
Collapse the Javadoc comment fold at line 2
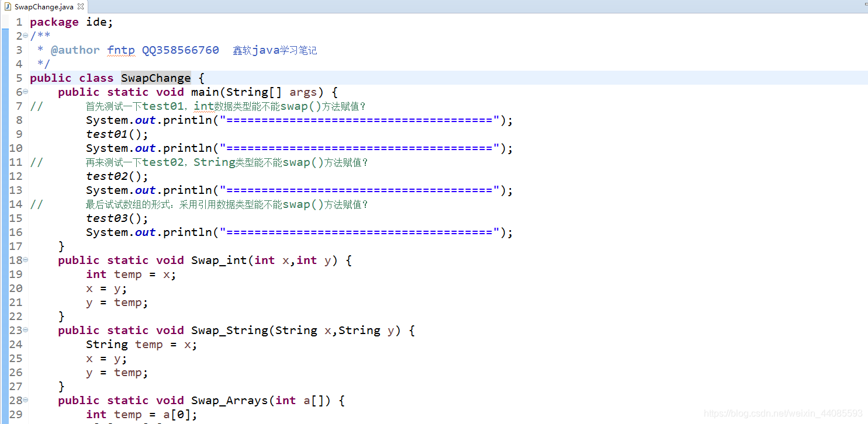click(26, 36)
